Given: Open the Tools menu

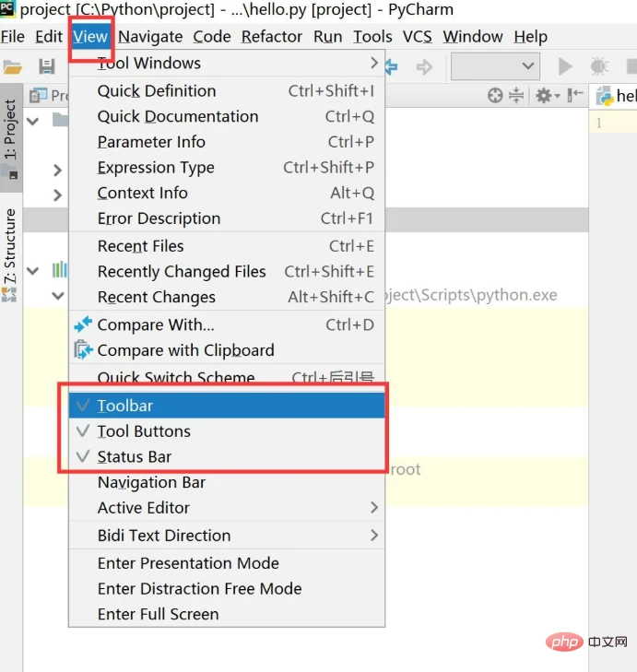Looking at the screenshot, I should click(x=372, y=37).
